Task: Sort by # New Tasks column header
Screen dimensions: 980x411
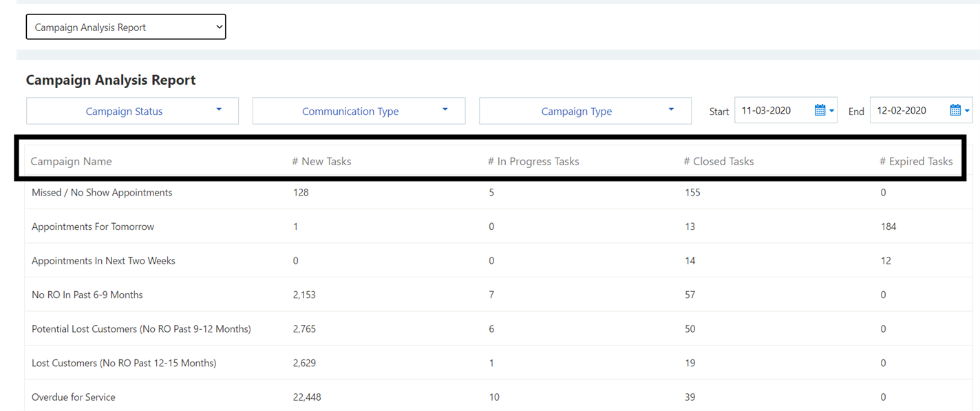Action: pos(321,161)
